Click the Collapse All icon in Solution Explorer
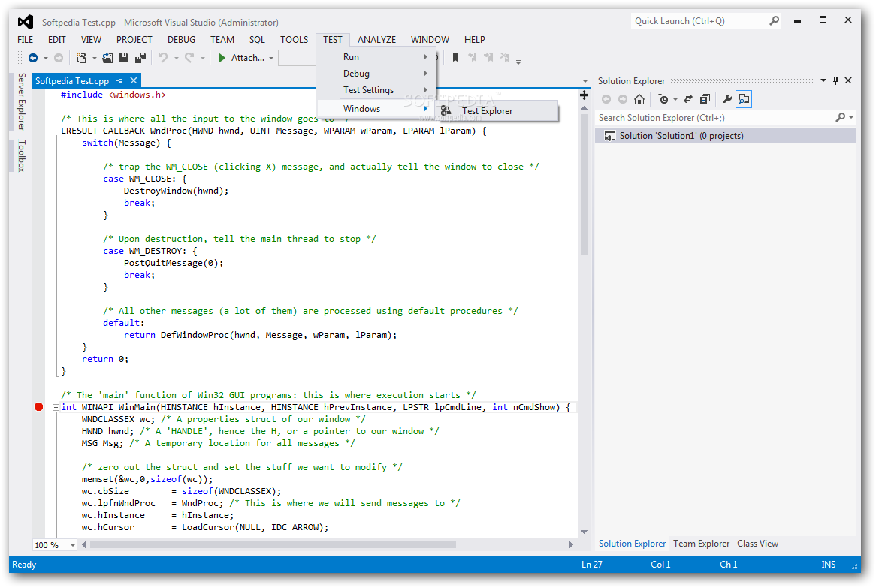The height and width of the screenshot is (588, 876). [705, 99]
